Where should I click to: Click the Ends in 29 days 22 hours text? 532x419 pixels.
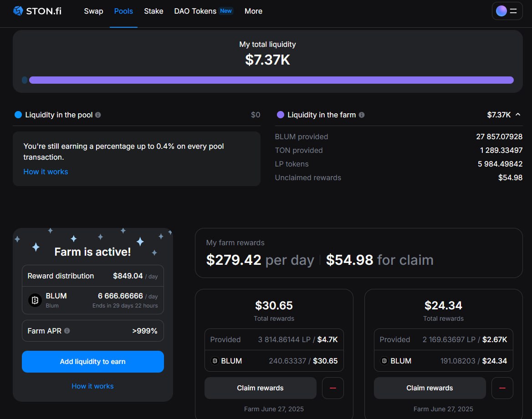point(125,306)
